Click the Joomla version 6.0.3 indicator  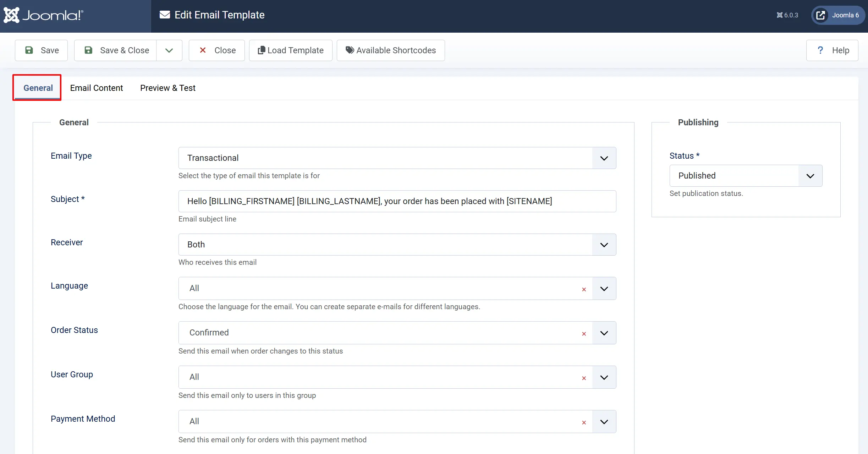click(787, 15)
